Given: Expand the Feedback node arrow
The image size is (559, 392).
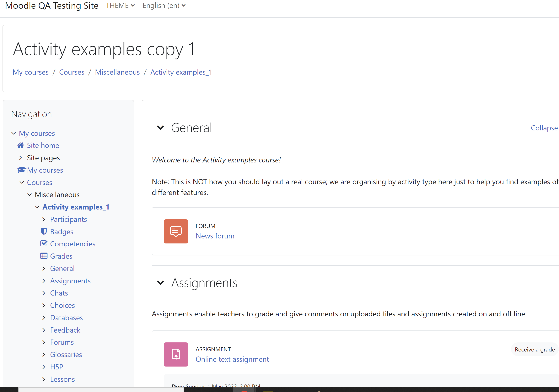Looking at the screenshot, I should pyautogui.click(x=44, y=330).
